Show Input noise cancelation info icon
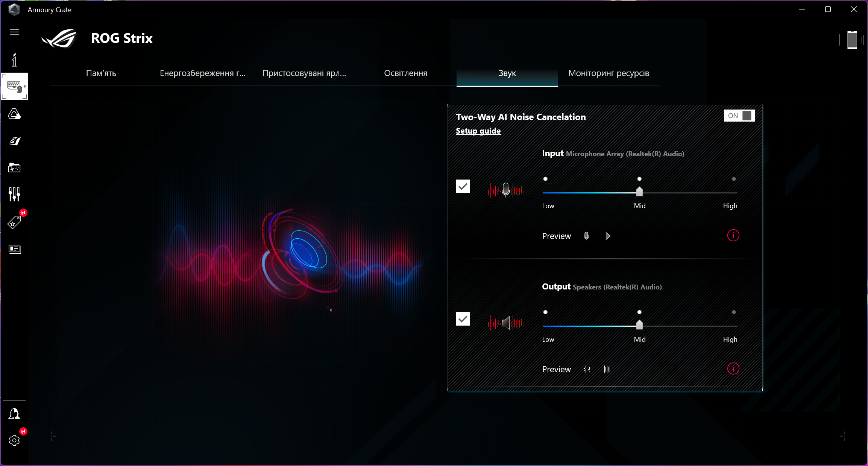This screenshot has height=466, width=868. (x=733, y=236)
